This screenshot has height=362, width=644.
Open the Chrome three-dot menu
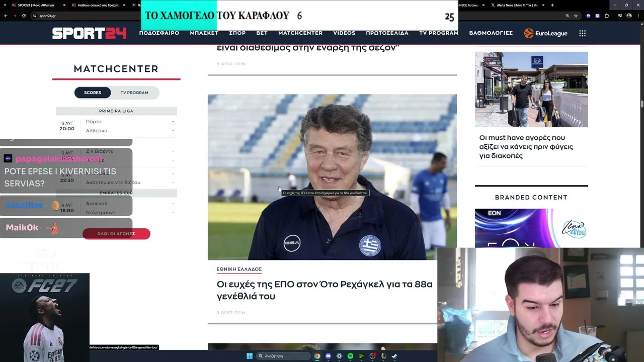pos(637,16)
